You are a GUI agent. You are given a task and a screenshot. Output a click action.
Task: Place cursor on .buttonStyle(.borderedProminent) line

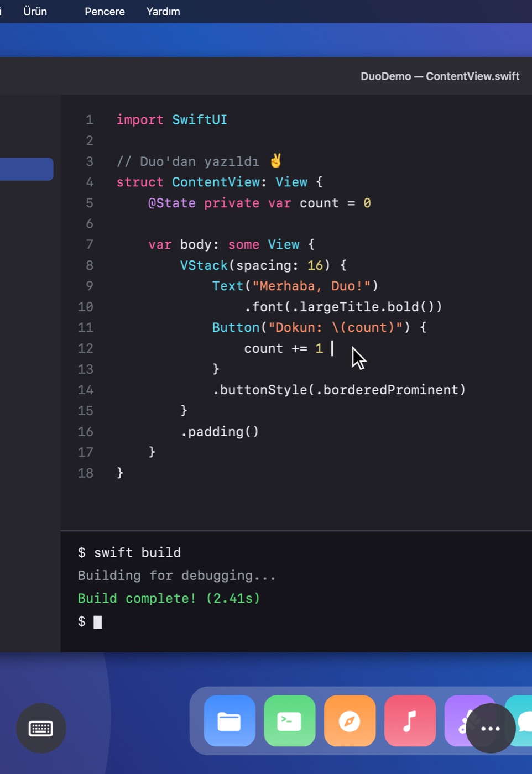click(x=339, y=390)
